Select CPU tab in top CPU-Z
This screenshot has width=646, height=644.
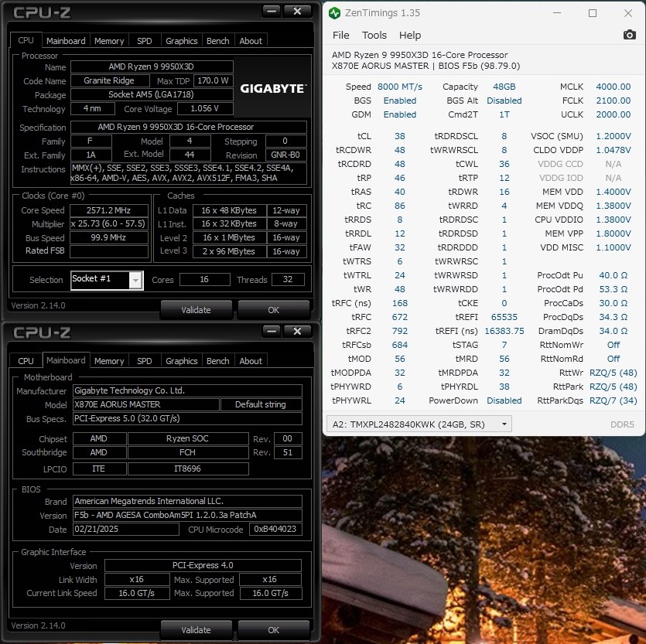tap(26, 40)
